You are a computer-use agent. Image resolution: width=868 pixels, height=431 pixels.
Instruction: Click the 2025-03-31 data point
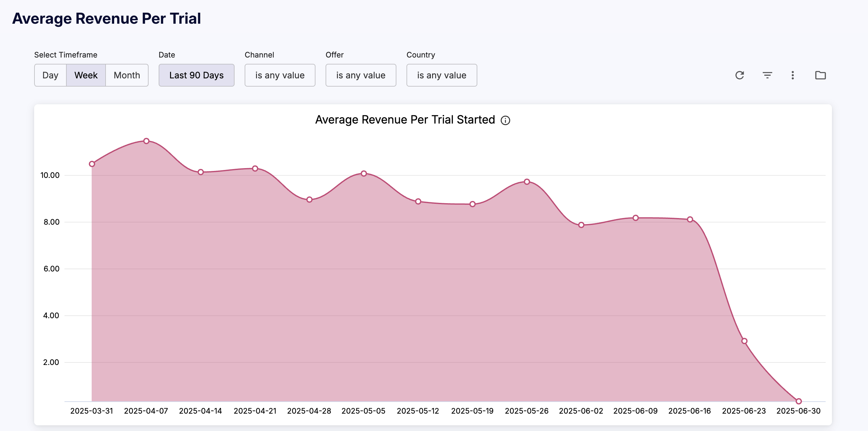click(x=92, y=164)
